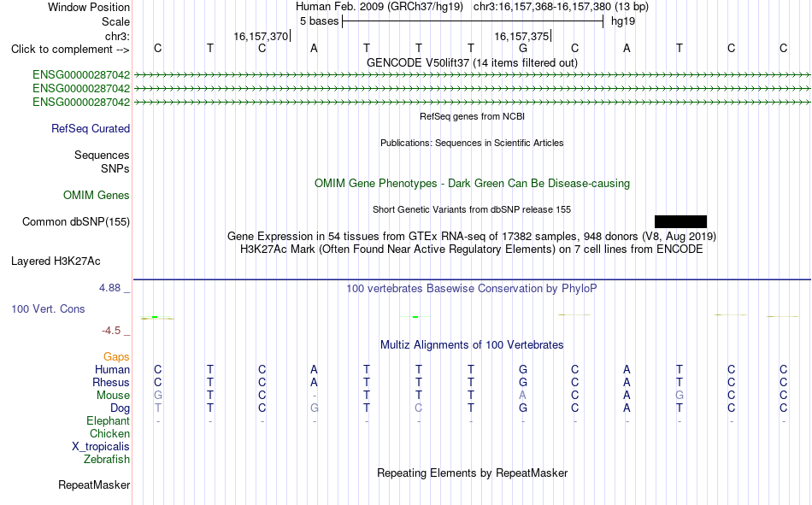Click the 'Click to complement -->' label

[x=70, y=50]
